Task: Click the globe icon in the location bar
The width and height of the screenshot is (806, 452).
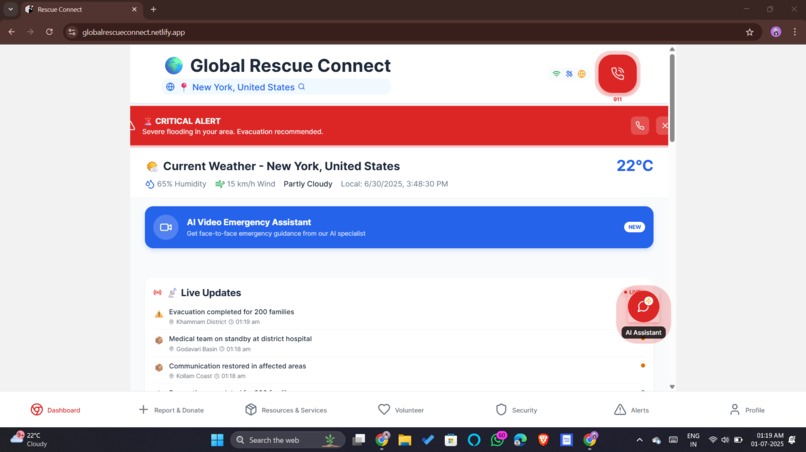Action: (170, 87)
